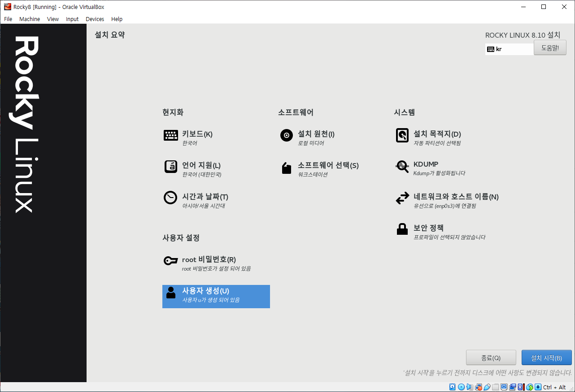Click the 네트워크와 호스트 이름(N) arrows icon
Screen dimensions: 575x392
[402, 198]
